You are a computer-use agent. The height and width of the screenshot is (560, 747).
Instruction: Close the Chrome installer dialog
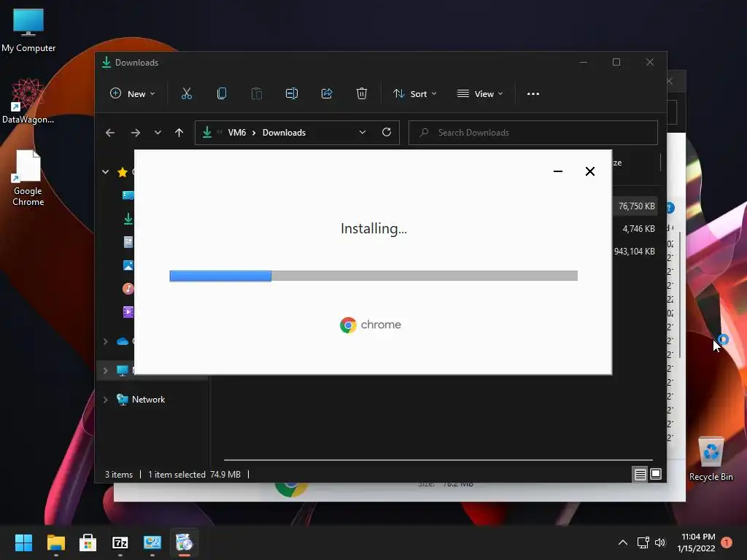coord(589,171)
